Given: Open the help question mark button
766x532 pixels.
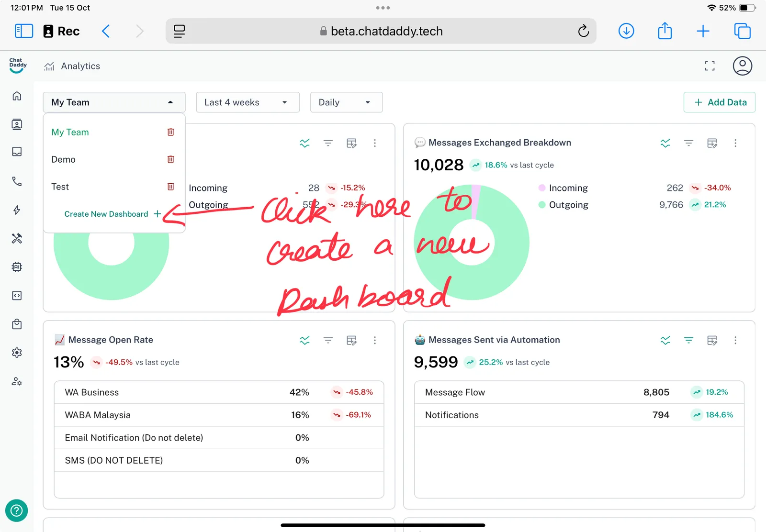Looking at the screenshot, I should pos(16,510).
